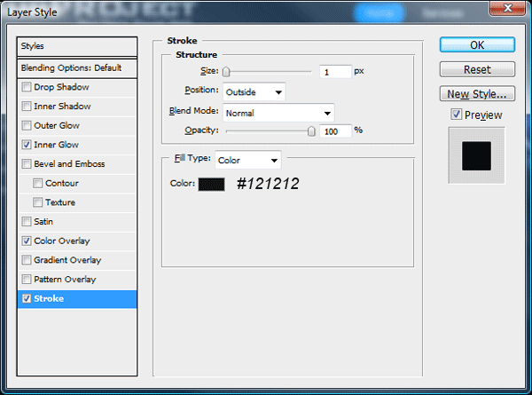Open the Inner Shadow settings label

click(62, 107)
